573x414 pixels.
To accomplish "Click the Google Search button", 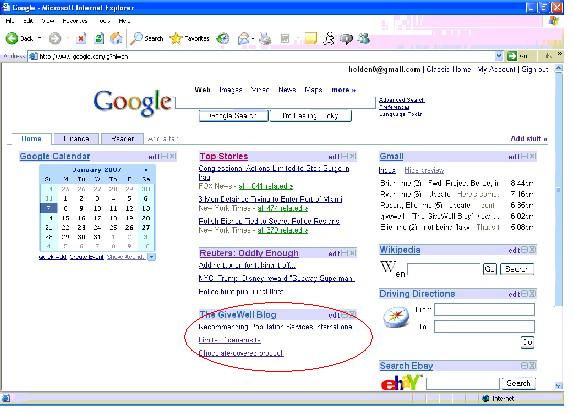I will coord(234,116).
